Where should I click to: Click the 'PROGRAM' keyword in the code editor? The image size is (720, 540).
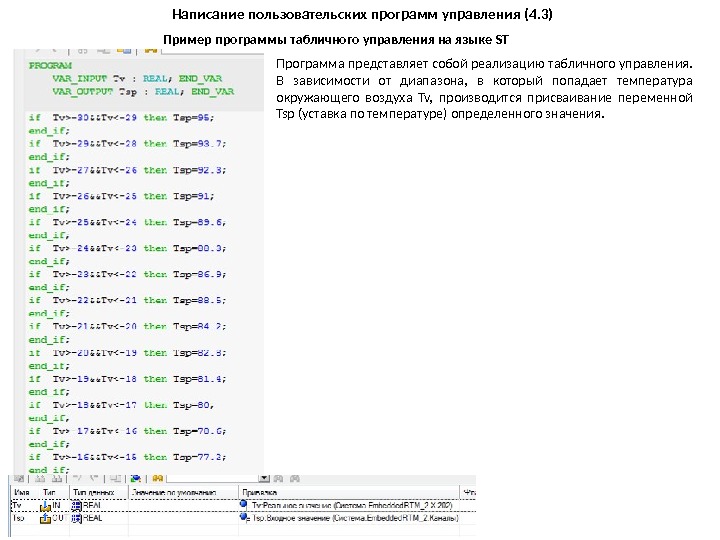(x=50, y=66)
